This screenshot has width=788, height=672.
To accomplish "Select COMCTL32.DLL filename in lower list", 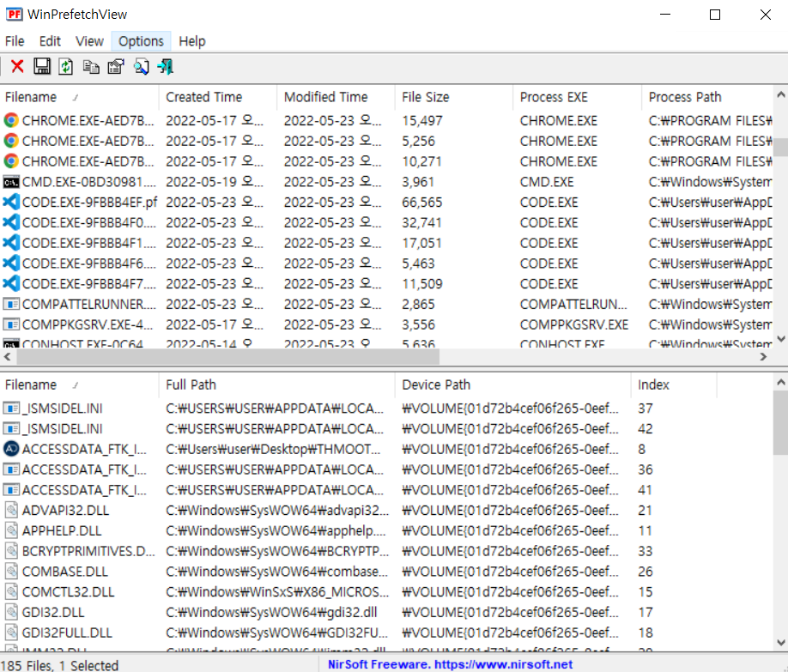I will (68, 591).
